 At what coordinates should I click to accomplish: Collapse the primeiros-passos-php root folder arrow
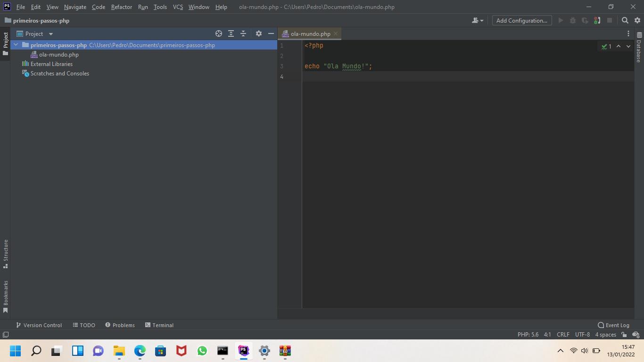point(16,45)
